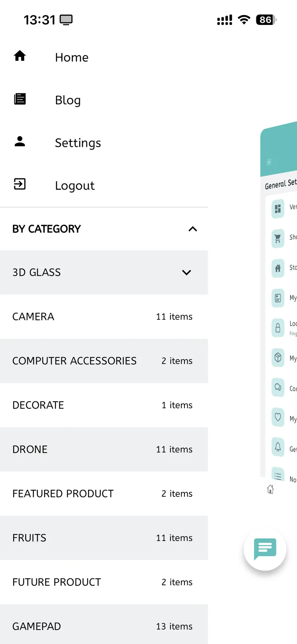This screenshot has width=297, height=644.
Task: Tap the home icon in background screen
Action: point(270,489)
